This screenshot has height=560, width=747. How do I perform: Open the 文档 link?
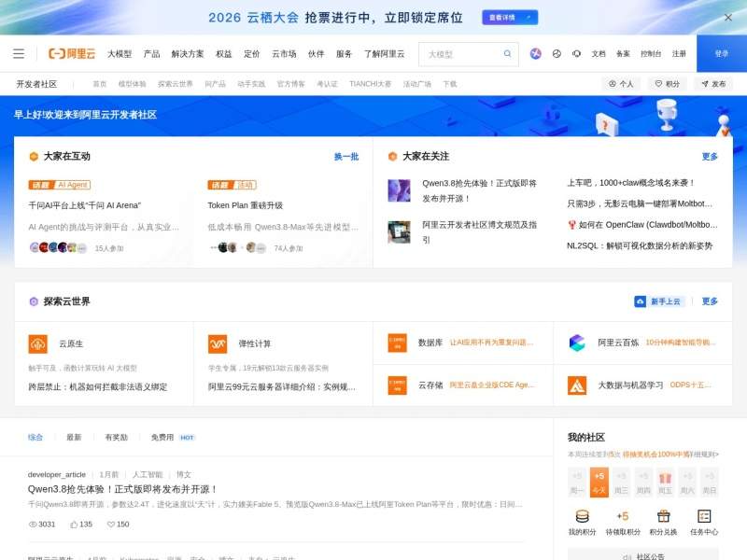pyautogui.click(x=599, y=54)
